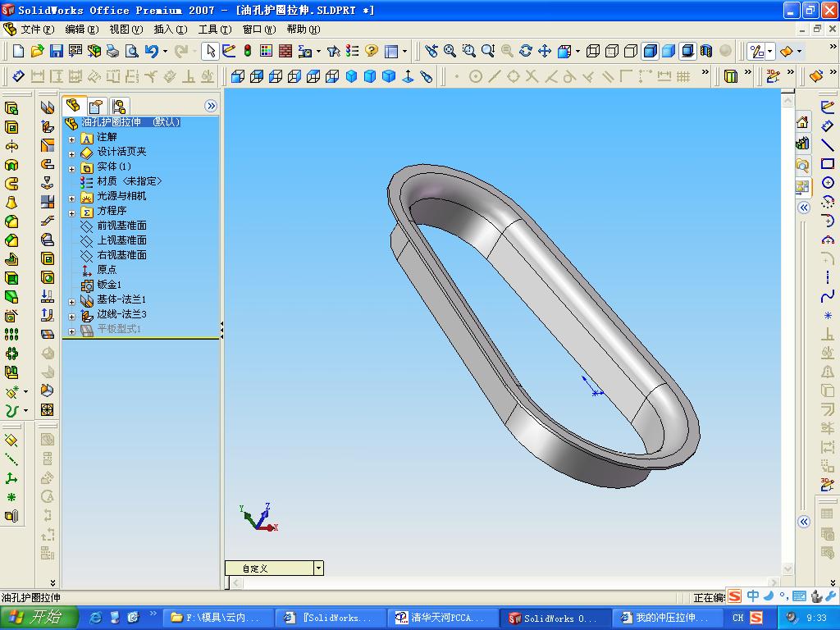Click the graphics area vertical scrollbar down arrow
This screenshot has height=630, width=840.
coord(787,568)
